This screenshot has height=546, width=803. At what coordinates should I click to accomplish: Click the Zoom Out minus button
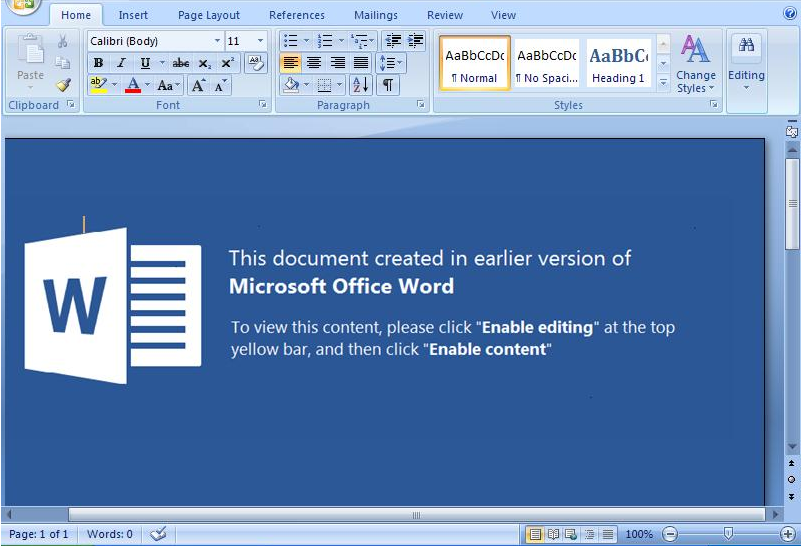(x=669, y=535)
